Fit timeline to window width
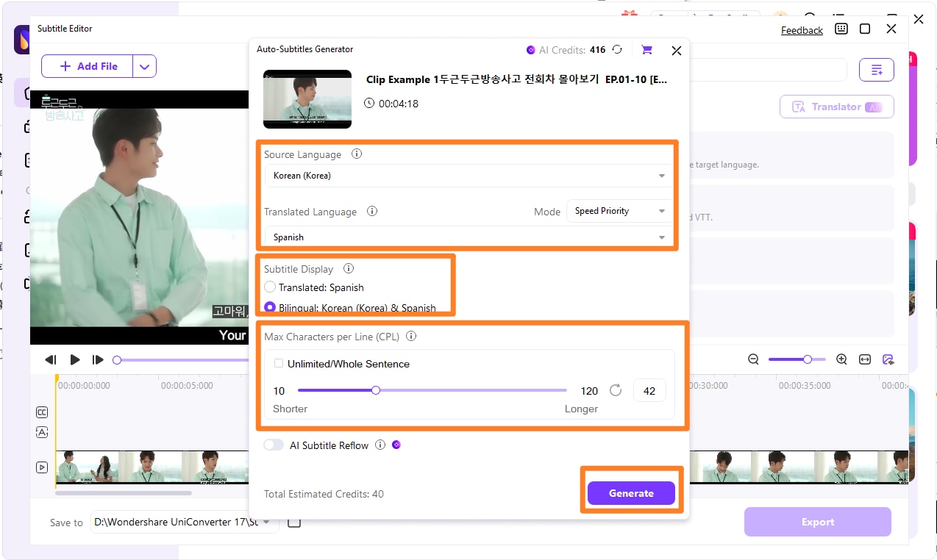937x560 pixels. (865, 359)
